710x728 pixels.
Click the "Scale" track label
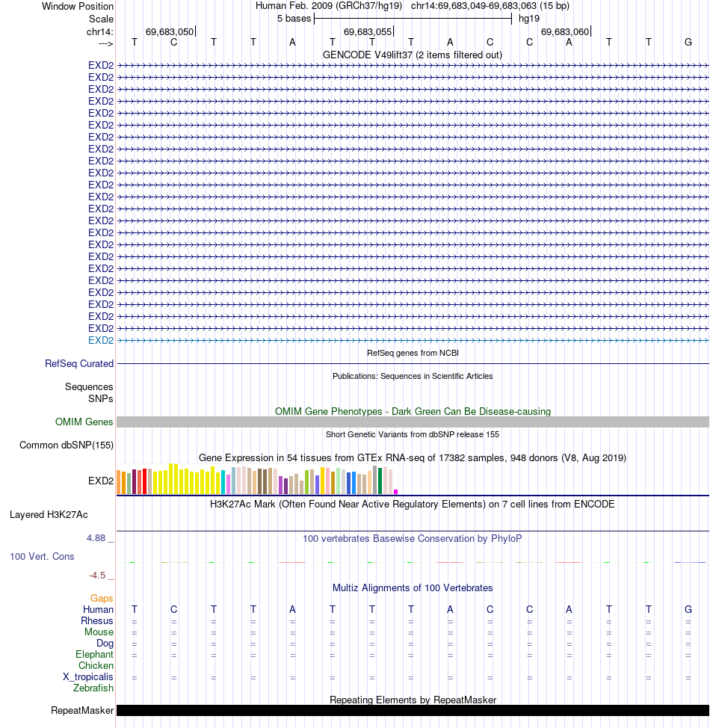[101, 19]
